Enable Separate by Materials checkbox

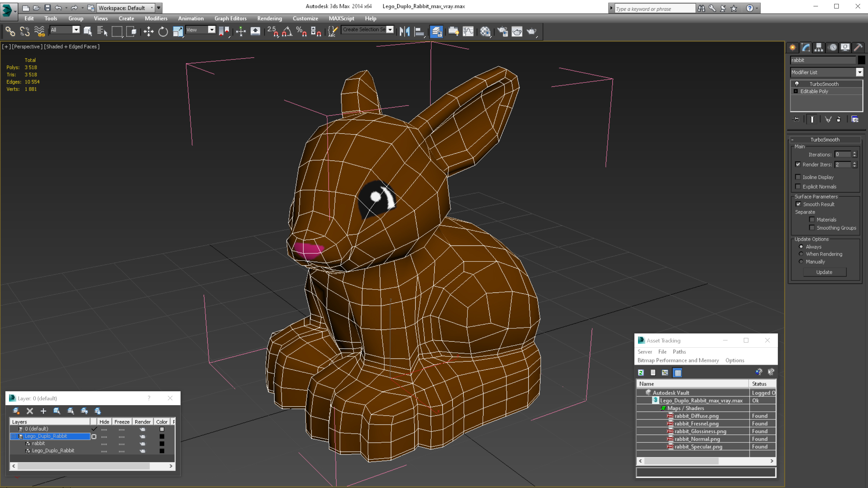812,219
